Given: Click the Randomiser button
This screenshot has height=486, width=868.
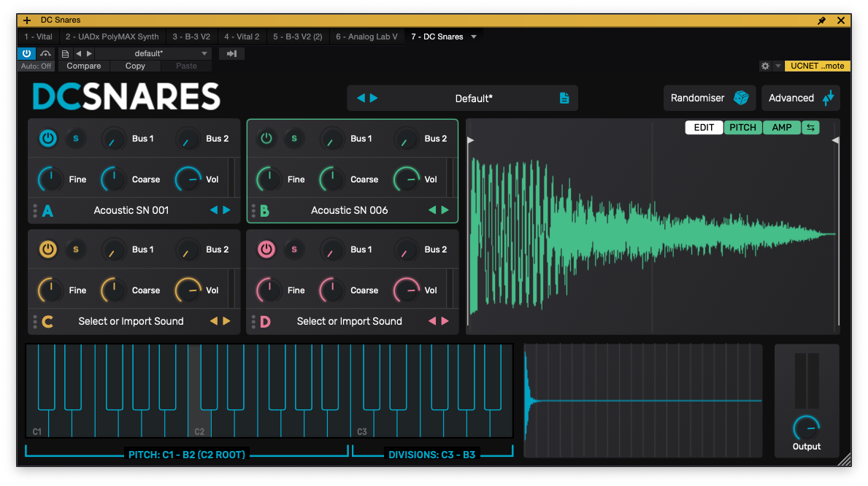Looking at the screenshot, I should tap(709, 98).
